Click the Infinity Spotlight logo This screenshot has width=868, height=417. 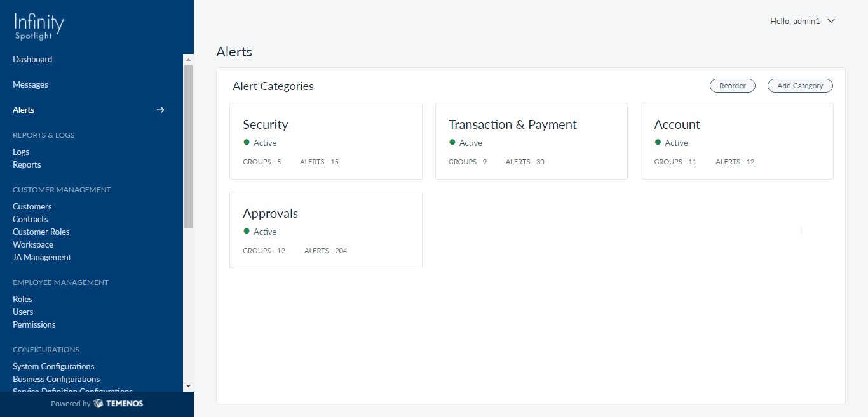[x=39, y=27]
